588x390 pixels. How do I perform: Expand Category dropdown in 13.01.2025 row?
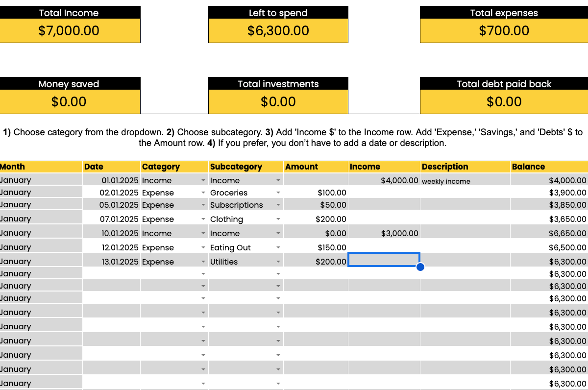203,262
